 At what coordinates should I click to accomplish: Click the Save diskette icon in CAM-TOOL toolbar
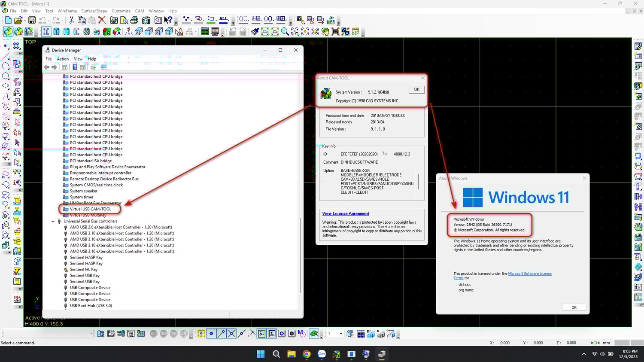32,20
